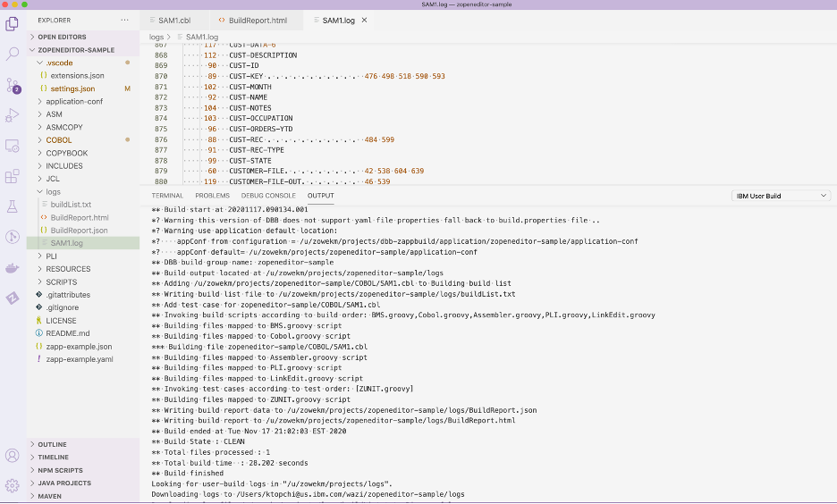Close the SAM1.log editor tab
The image size is (837, 504).
365,21
